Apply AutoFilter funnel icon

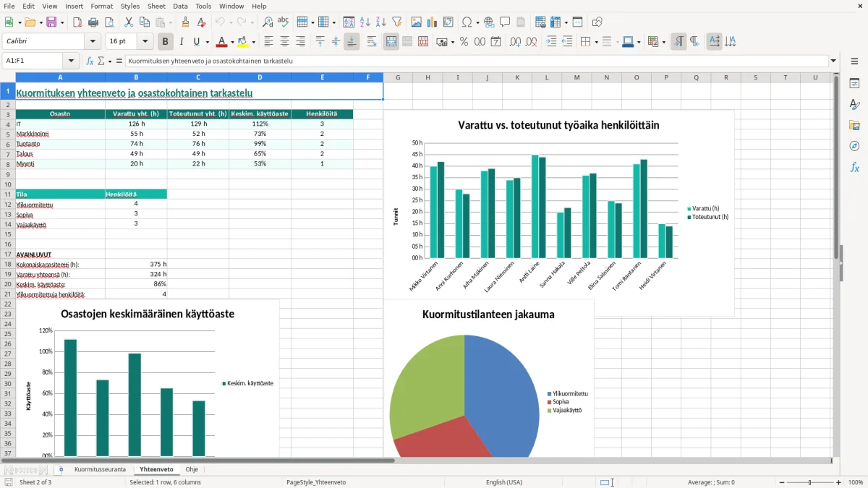point(397,22)
